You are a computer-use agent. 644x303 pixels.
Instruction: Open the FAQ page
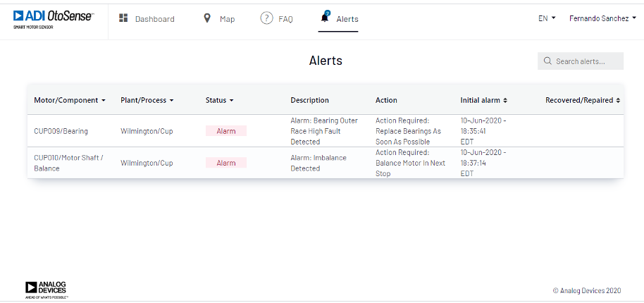coord(285,19)
